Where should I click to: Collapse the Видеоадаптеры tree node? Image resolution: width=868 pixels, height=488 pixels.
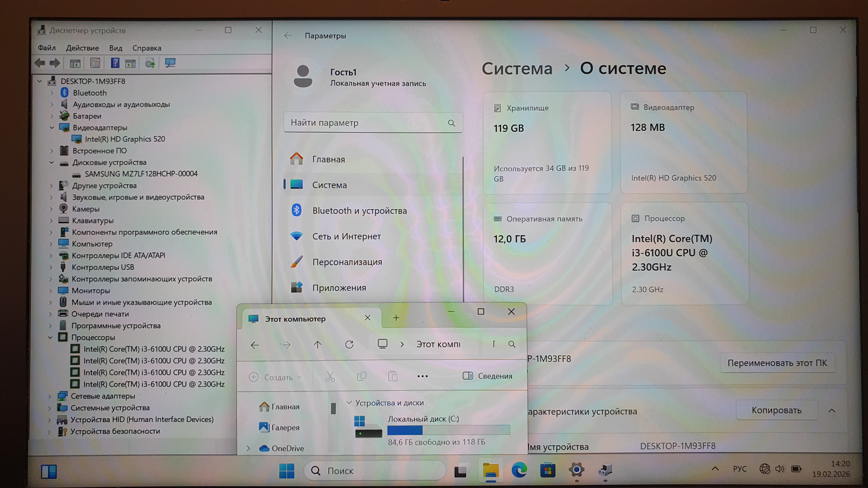pos(51,128)
